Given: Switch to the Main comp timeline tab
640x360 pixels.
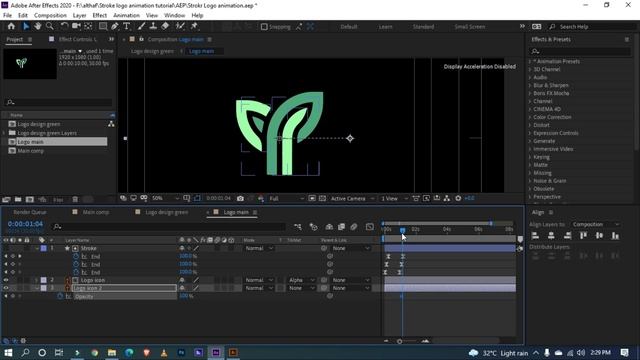Looking at the screenshot, I should click(96, 212).
